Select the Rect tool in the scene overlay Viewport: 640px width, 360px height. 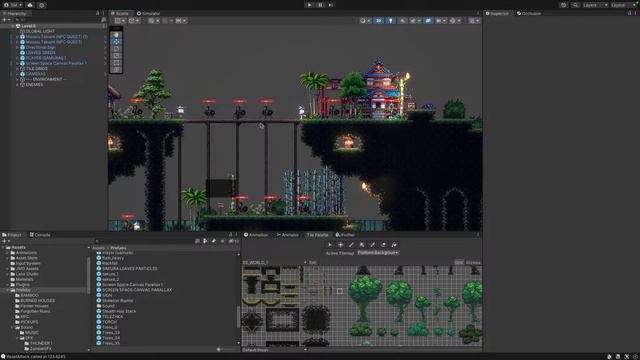pyautogui.click(x=116, y=62)
